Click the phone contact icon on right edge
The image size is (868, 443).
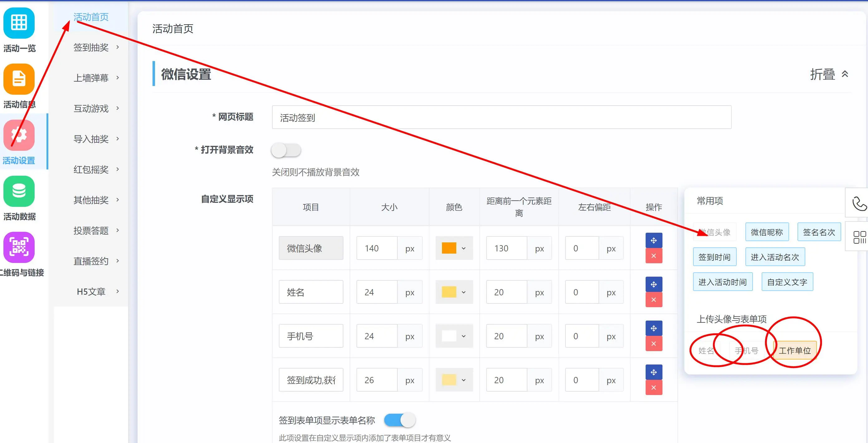(x=859, y=203)
